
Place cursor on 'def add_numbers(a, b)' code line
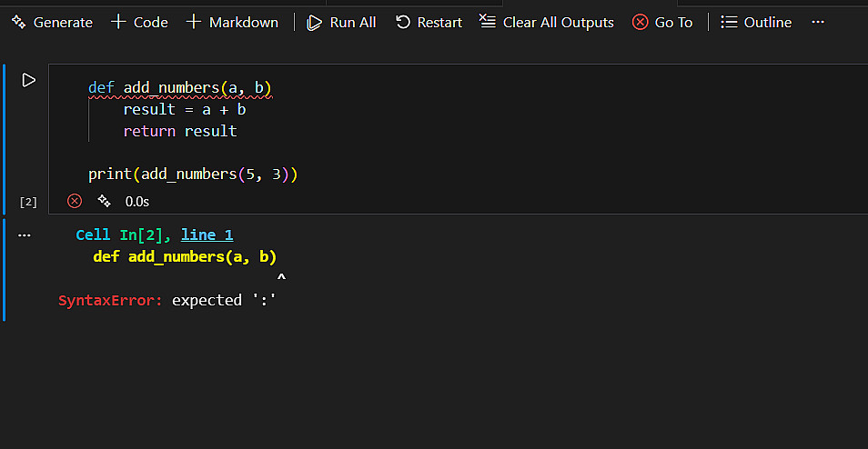click(x=180, y=88)
